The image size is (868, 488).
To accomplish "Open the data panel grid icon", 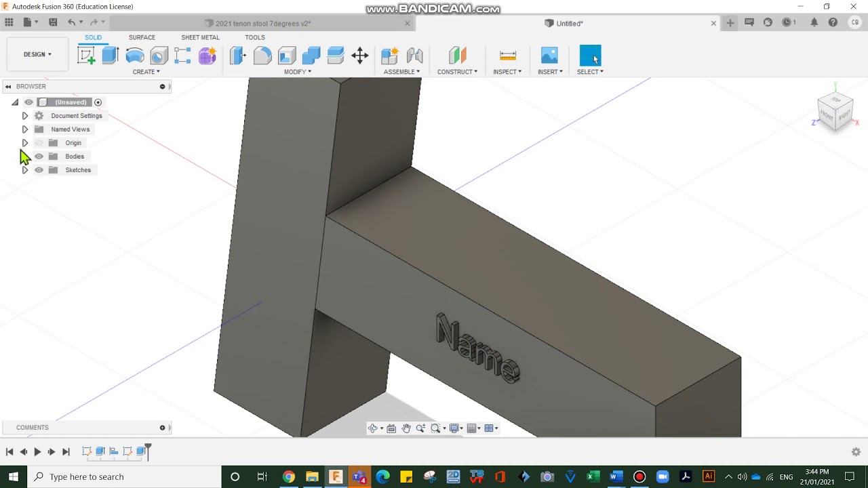I will point(9,22).
